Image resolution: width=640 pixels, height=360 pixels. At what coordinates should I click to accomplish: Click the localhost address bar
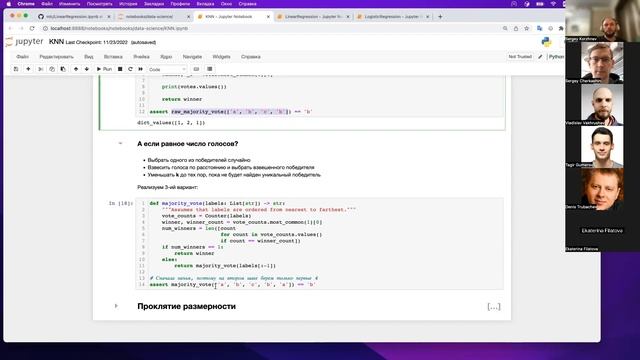269,28
